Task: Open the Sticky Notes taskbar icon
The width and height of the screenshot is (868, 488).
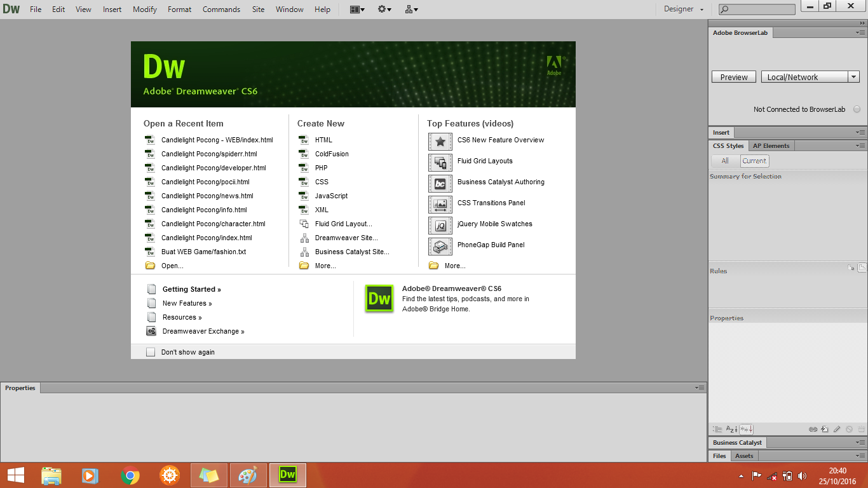Action: tap(208, 475)
